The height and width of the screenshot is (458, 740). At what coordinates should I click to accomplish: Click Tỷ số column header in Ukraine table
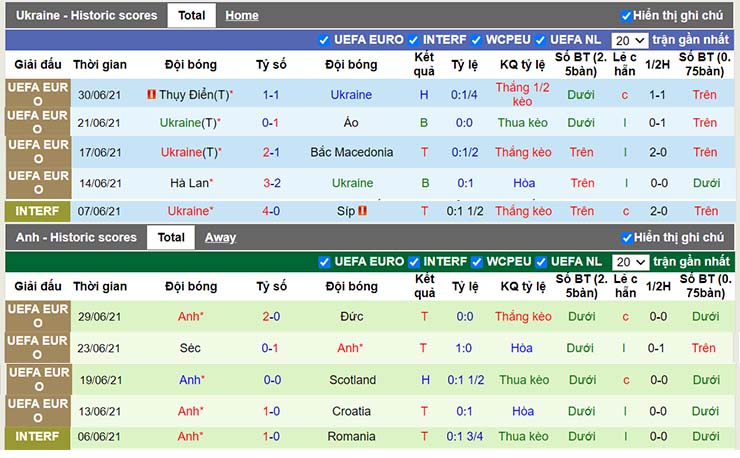click(271, 64)
